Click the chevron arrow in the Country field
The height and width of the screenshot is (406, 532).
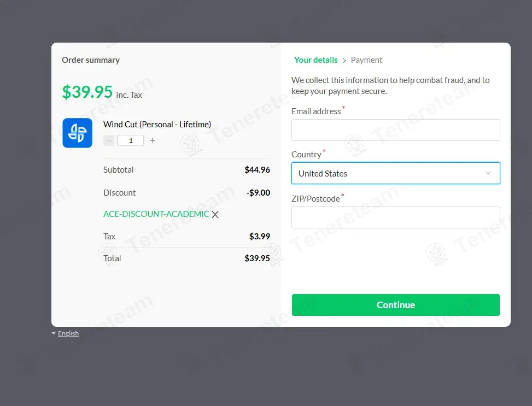point(488,173)
